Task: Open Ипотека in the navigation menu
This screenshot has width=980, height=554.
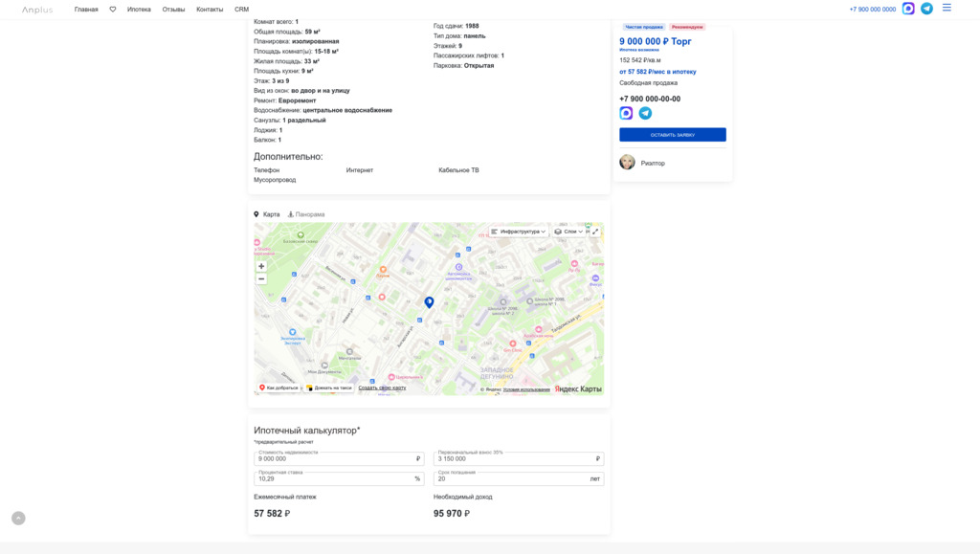Action: 139,10
